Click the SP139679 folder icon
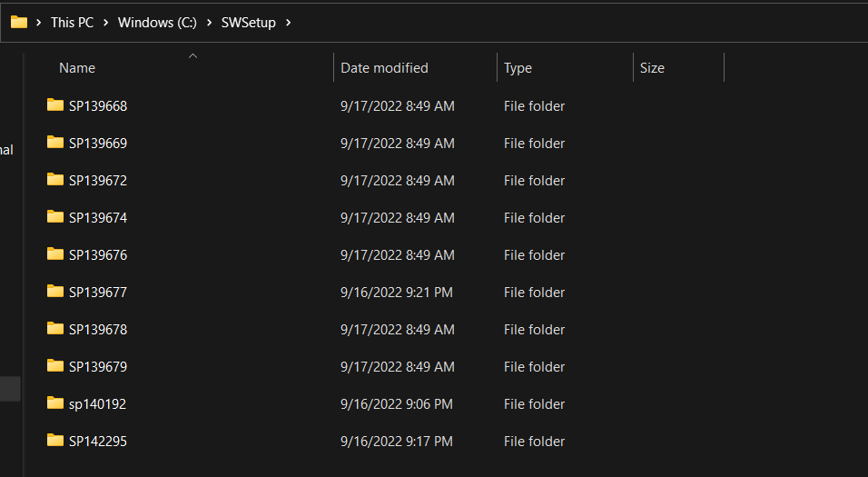Screen dimensions: 868x477 pyautogui.click(x=55, y=366)
